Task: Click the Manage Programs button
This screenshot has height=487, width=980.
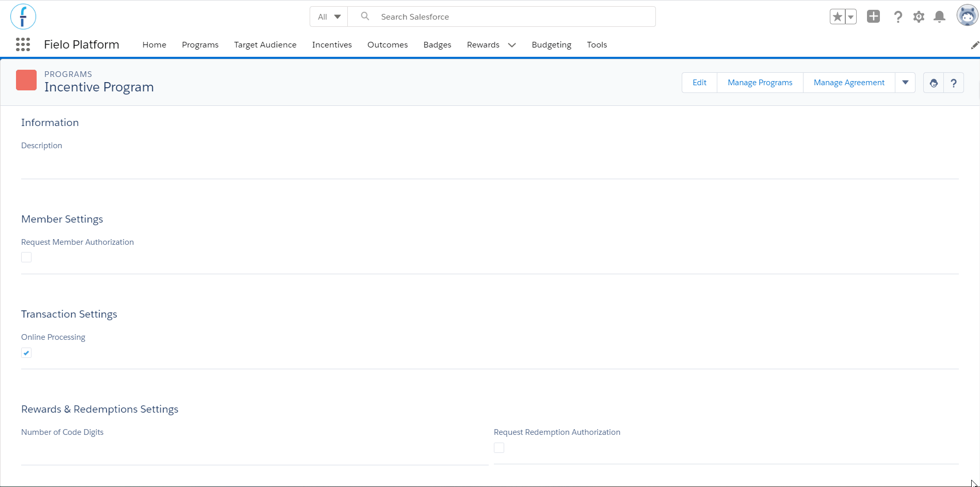Action: [x=760, y=83]
